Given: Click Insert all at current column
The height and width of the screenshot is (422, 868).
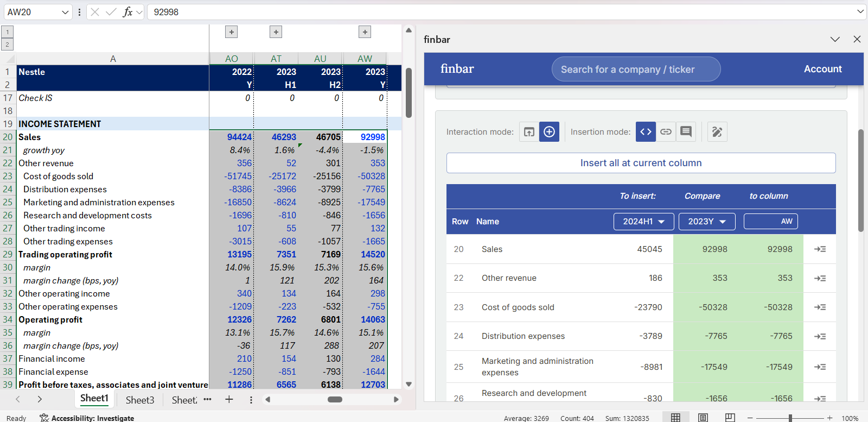Looking at the screenshot, I should coord(641,163).
